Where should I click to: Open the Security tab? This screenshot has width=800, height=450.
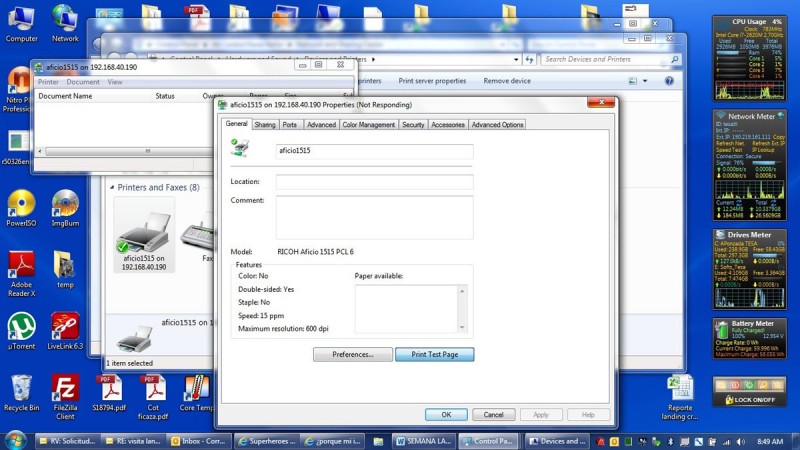[413, 124]
